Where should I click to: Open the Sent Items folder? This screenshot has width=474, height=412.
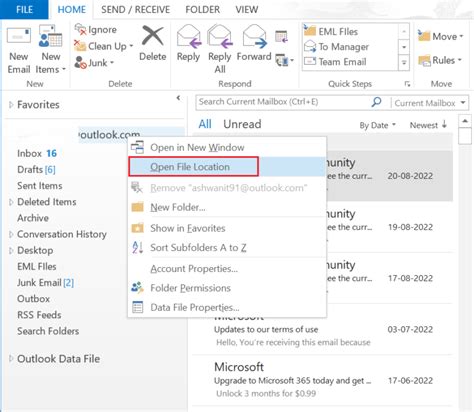point(40,186)
